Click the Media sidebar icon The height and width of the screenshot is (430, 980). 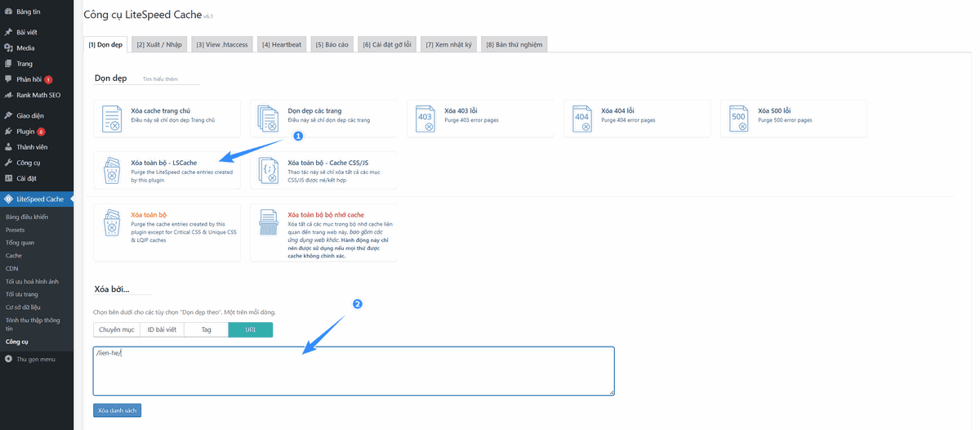click(x=8, y=48)
